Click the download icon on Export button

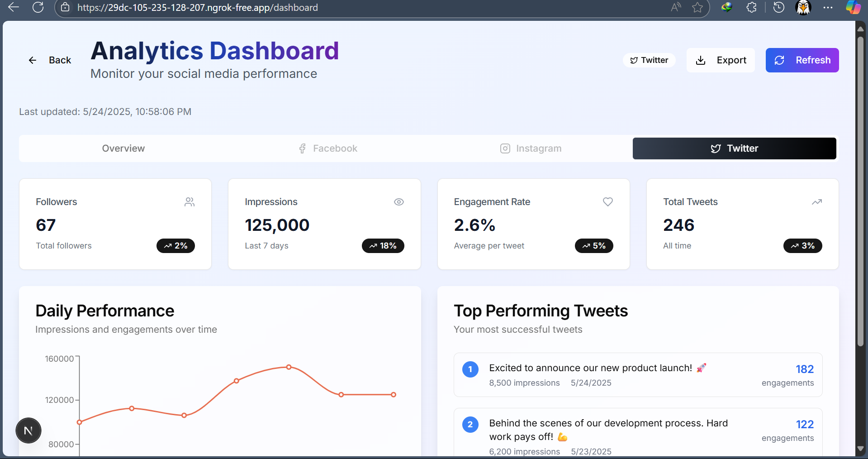point(701,60)
